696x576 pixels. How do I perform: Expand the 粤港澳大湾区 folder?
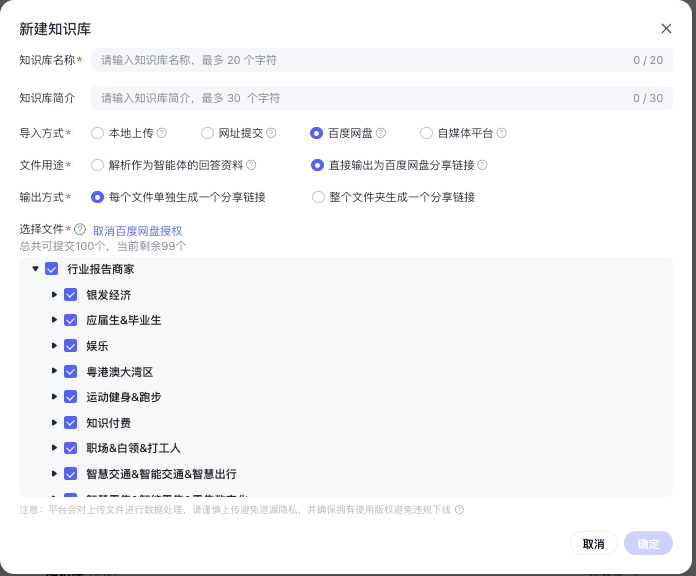[55, 372]
